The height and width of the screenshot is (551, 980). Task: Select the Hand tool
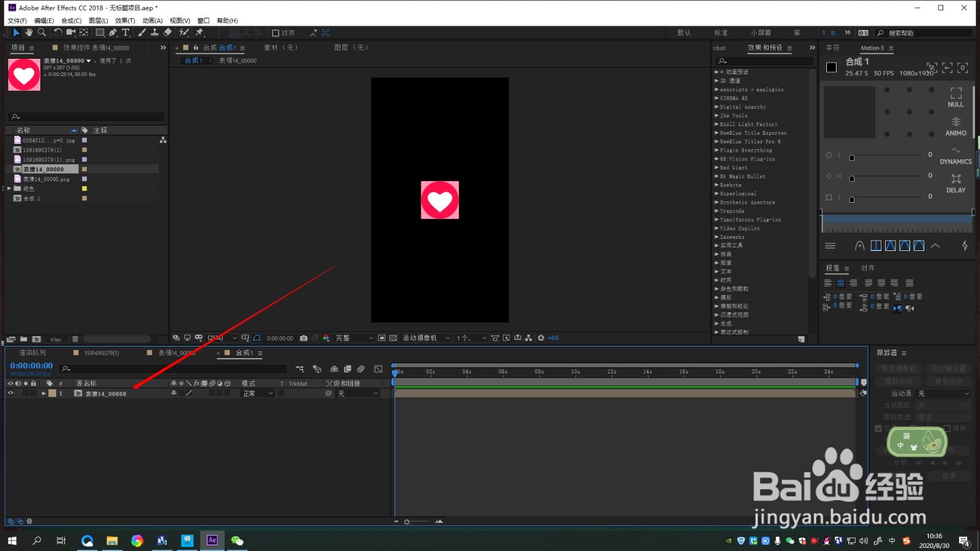click(29, 32)
